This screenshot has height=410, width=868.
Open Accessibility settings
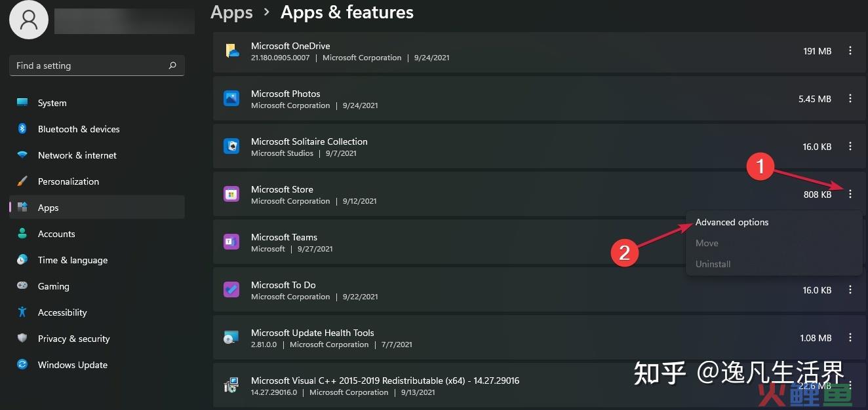coord(97,312)
